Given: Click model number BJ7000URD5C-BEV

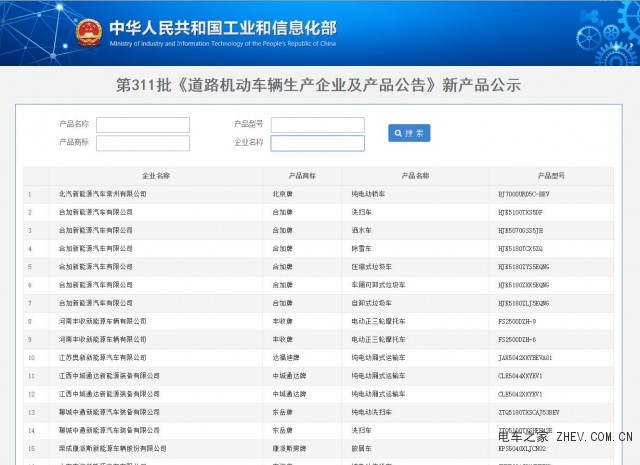Looking at the screenshot, I should click(x=524, y=194).
